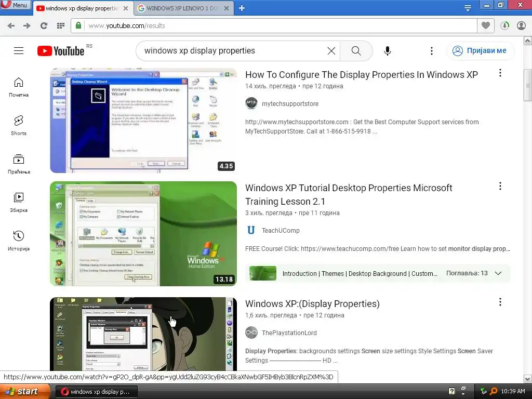
Task: Click page scrollbar up arrow
Action: click(x=528, y=41)
